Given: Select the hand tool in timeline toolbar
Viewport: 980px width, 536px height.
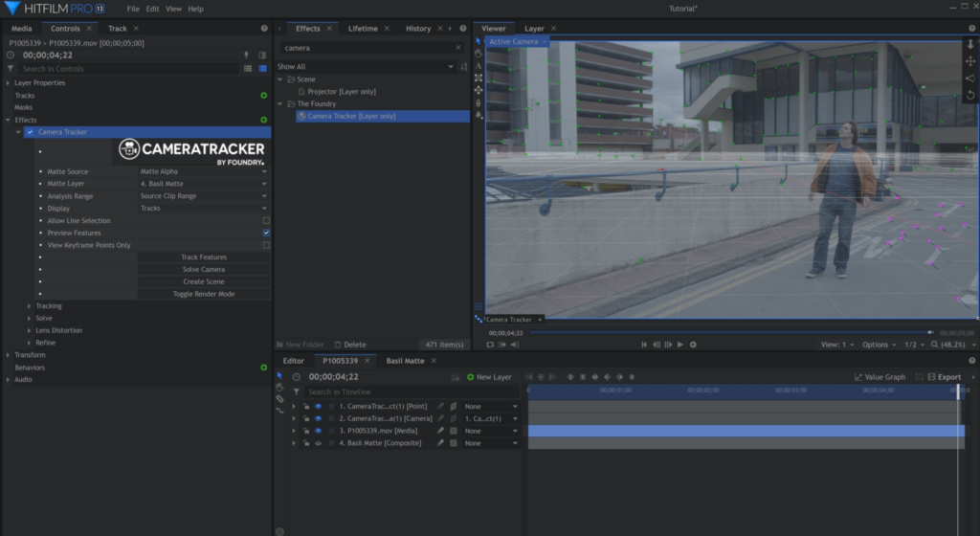Looking at the screenshot, I should point(279,388).
